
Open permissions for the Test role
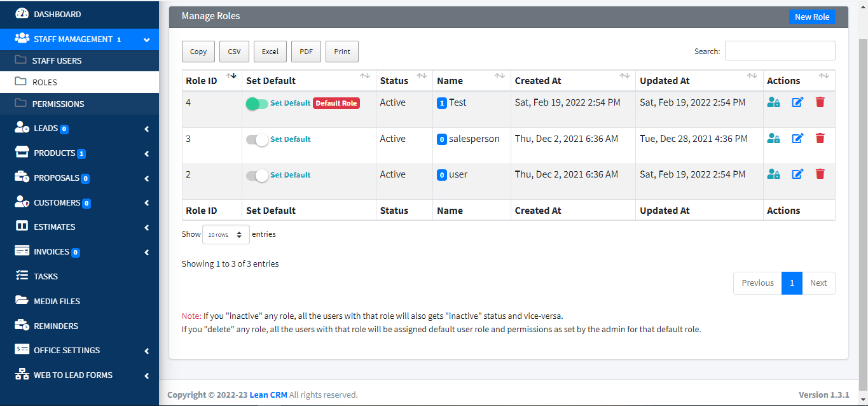click(x=773, y=101)
